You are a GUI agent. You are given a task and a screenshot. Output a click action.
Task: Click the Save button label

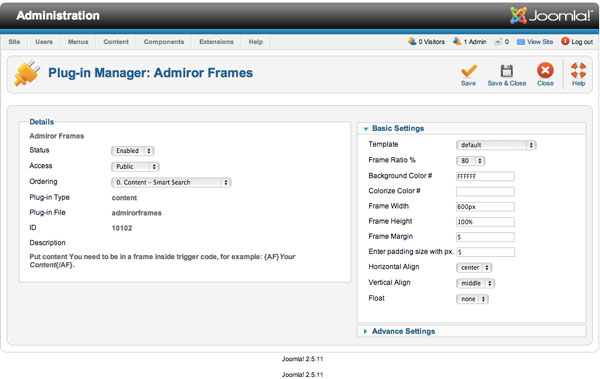point(468,83)
